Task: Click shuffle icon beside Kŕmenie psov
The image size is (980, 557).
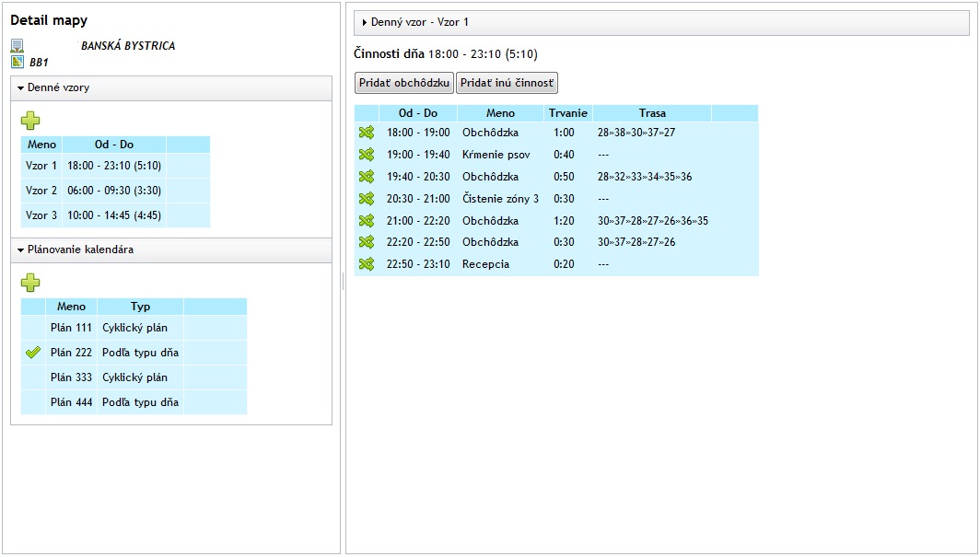Action: pos(366,155)
